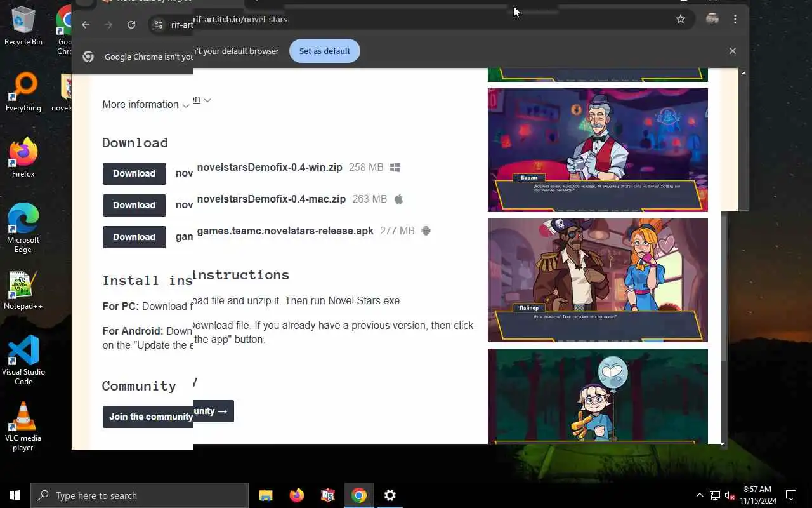Click the muted volume icon in tray
Viewport: 812px width, 508px height.
pyautogui.click(x=730, y=495)
